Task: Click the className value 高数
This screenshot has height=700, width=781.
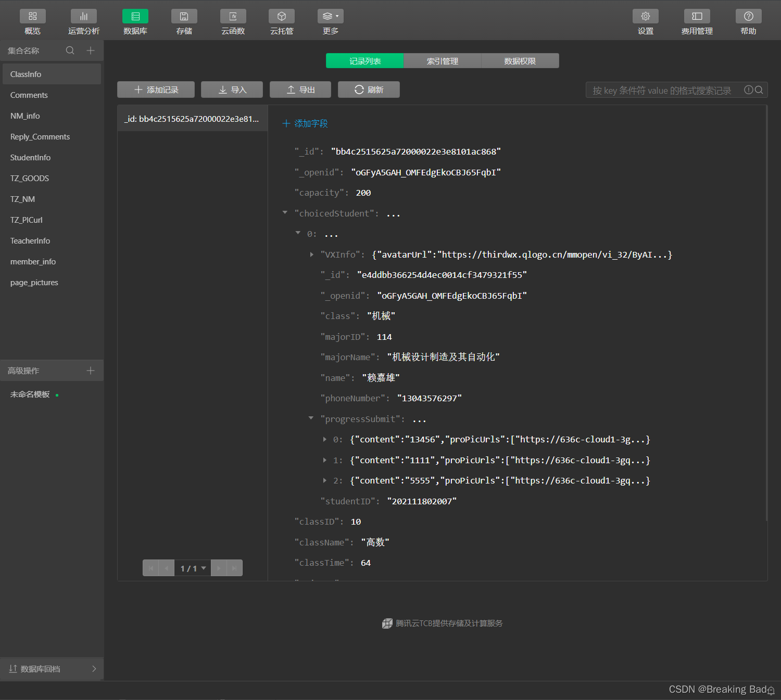Action: [375, 542]
